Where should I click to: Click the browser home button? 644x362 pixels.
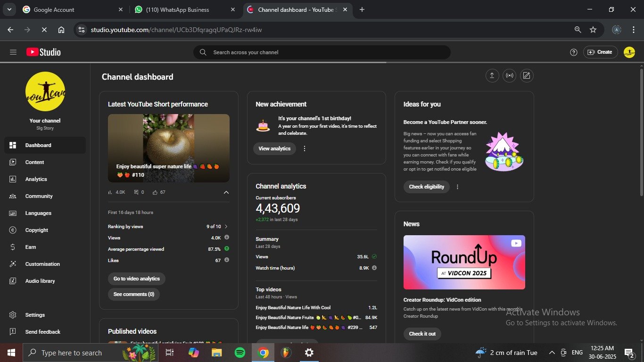point(61,30)
